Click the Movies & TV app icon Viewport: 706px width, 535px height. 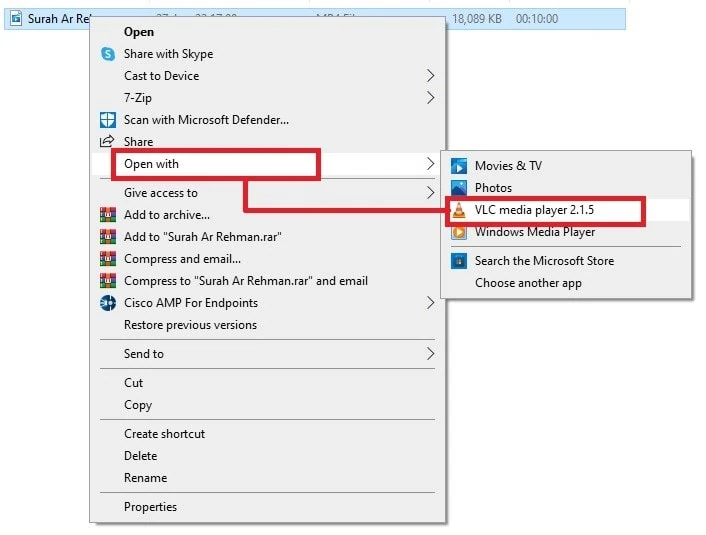click(459, 166)
